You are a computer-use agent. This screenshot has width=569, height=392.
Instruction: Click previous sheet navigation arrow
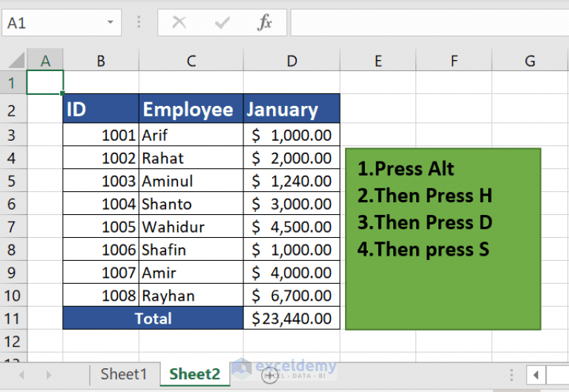tap(22, 375)
